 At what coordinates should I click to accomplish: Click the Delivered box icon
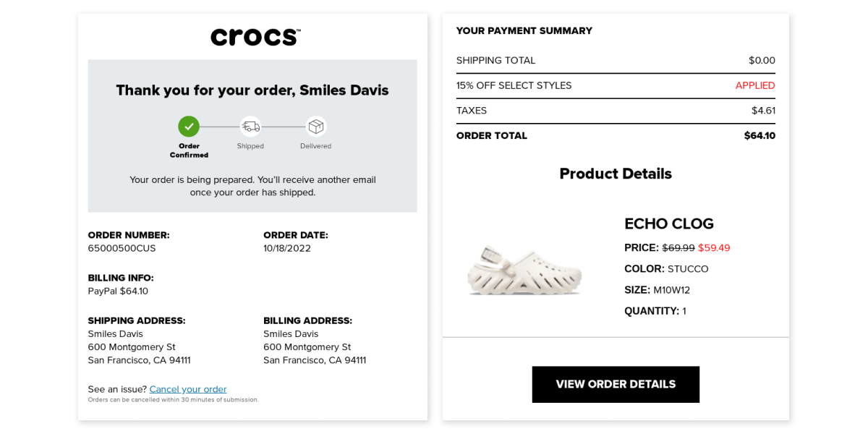click(315, 127)
